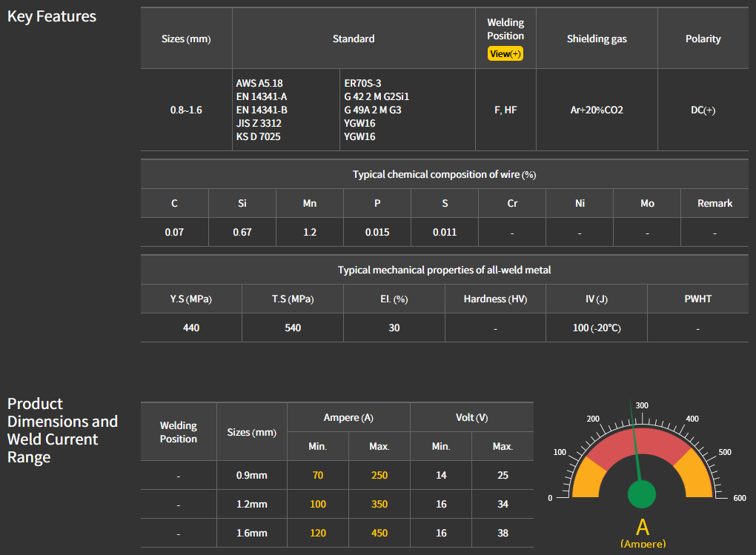The image size is (756, 555).
Task: Click the 450 max ampere value
Action: tap(379, 533)
